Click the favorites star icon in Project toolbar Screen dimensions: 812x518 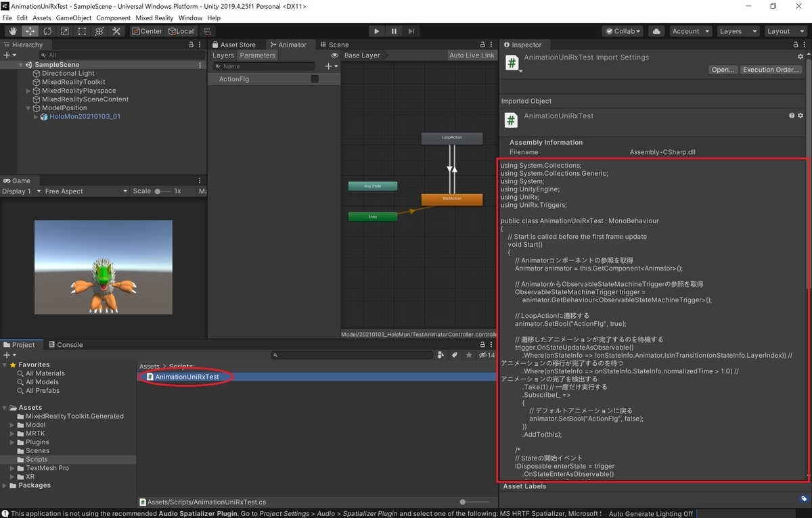coord(468,354)
